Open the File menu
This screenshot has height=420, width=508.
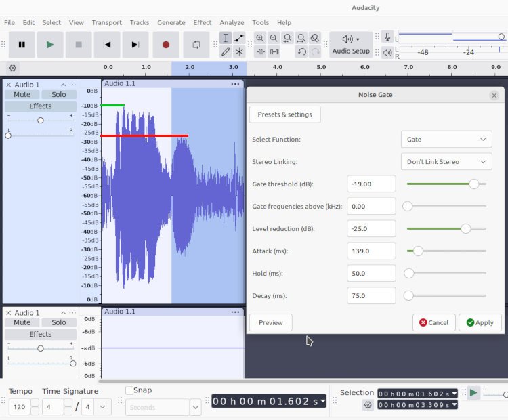(9, 22)
